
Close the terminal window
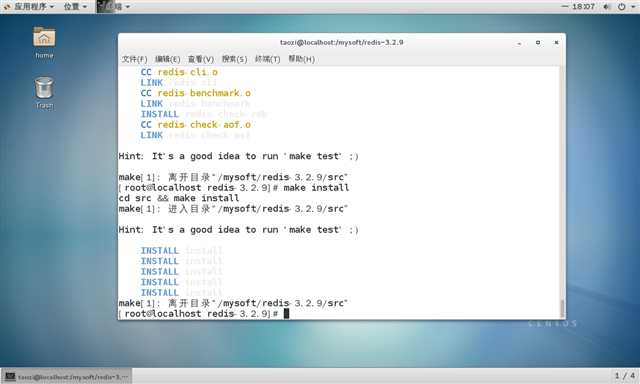point(556,42)
